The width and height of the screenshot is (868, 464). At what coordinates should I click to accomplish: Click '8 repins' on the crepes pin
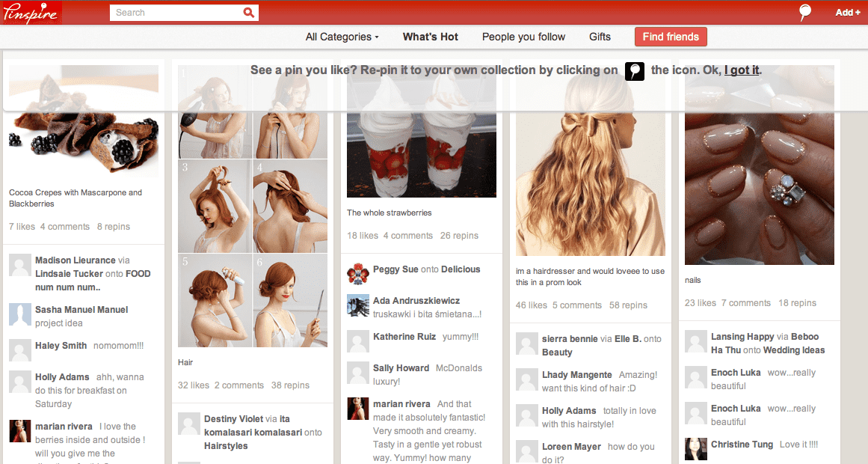[x=114, y=227]
